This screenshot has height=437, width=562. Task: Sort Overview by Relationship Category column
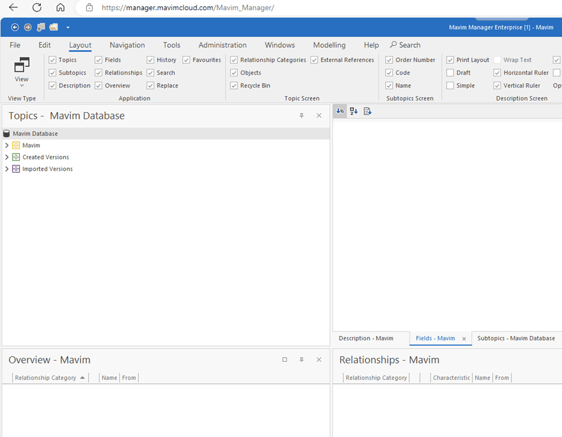(50, 378)
